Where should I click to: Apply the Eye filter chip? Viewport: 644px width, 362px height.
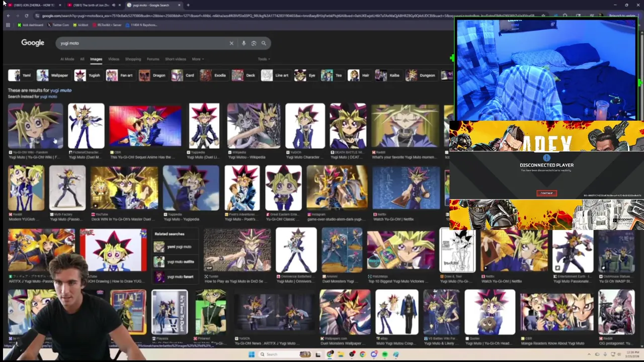[305, 75]
